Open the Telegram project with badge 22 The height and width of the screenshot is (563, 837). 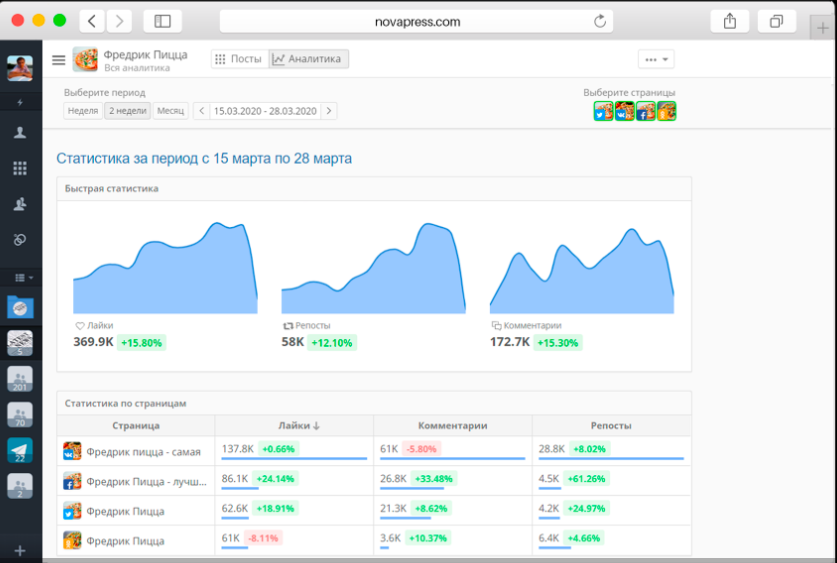(x=20, y=450)
